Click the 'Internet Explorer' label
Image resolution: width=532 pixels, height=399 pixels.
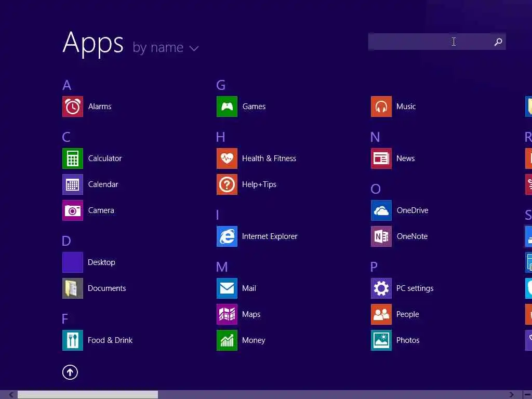coord(270,236)
